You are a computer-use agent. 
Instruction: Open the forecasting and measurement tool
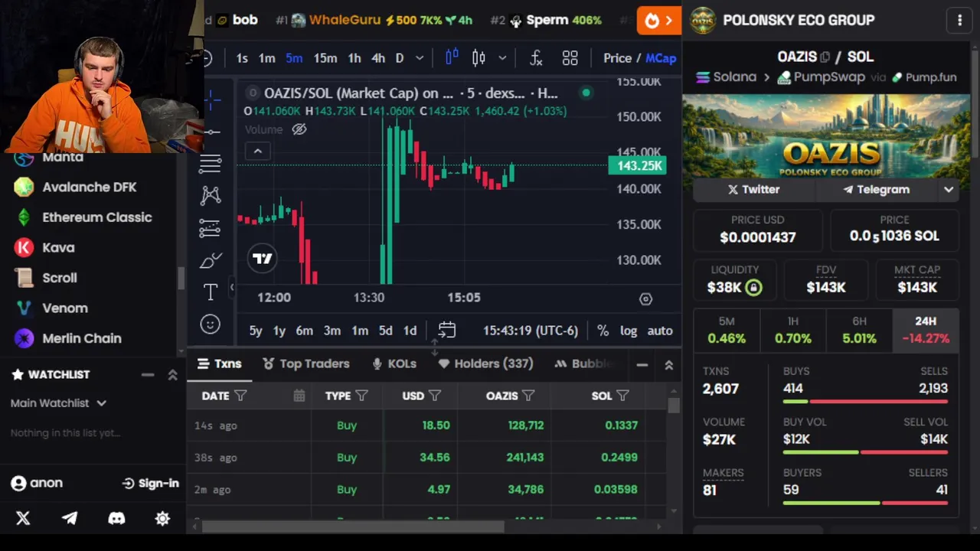(211, 228)
